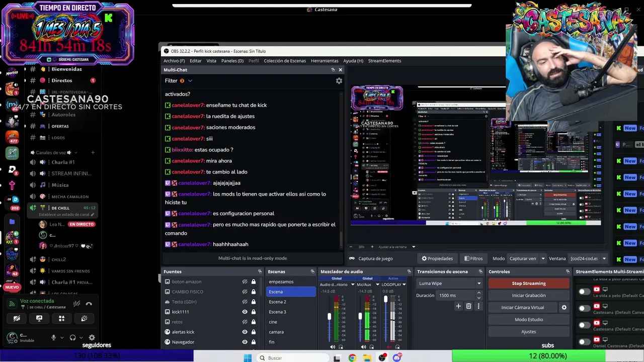Hide the kick1111 source
Viewport: 644px width, 362px height.
245,312
